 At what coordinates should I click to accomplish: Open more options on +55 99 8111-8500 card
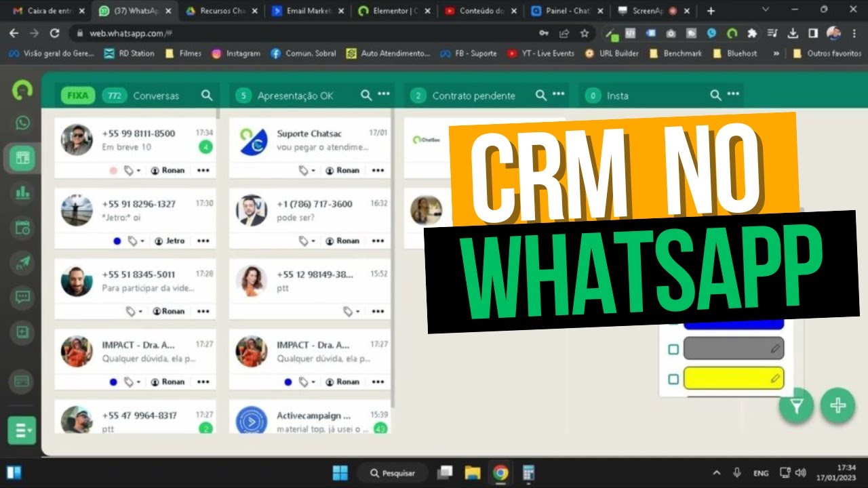point(203,170)
